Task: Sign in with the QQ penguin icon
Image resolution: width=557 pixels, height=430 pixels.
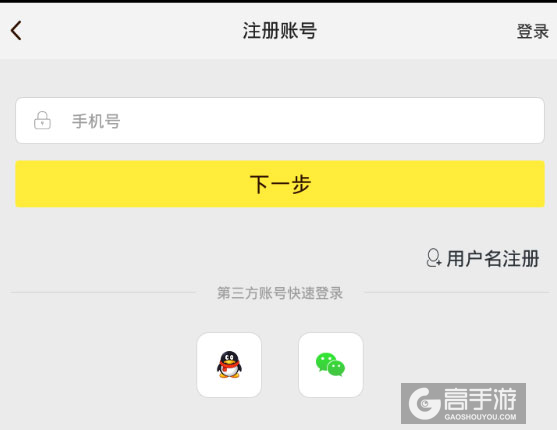Action: pyautogui.click(x=229, y=365)
